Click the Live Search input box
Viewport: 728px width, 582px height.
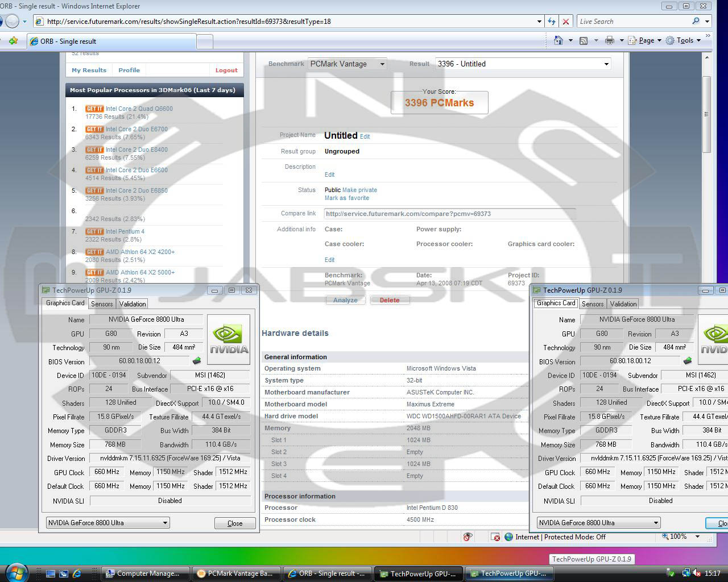point(633,22)
